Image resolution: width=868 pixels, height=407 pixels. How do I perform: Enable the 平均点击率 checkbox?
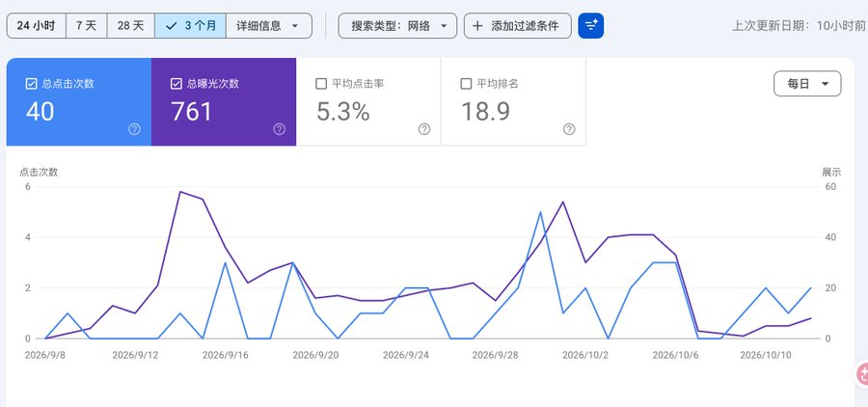321,84
